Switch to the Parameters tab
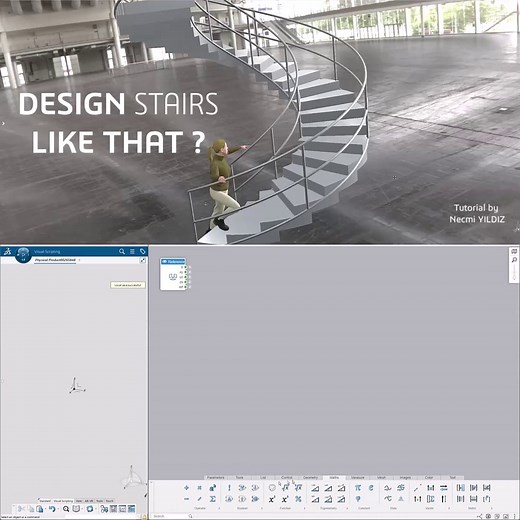 click(x=216, y=478)
